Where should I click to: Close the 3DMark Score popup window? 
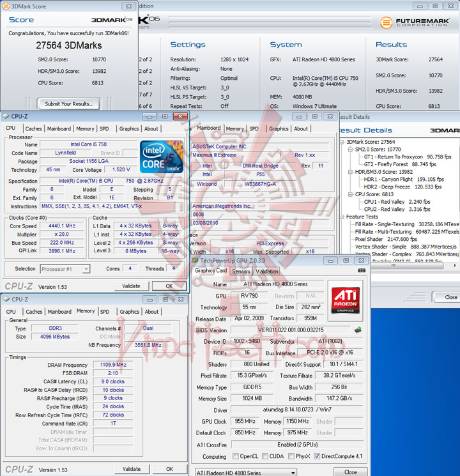[129, 6]
